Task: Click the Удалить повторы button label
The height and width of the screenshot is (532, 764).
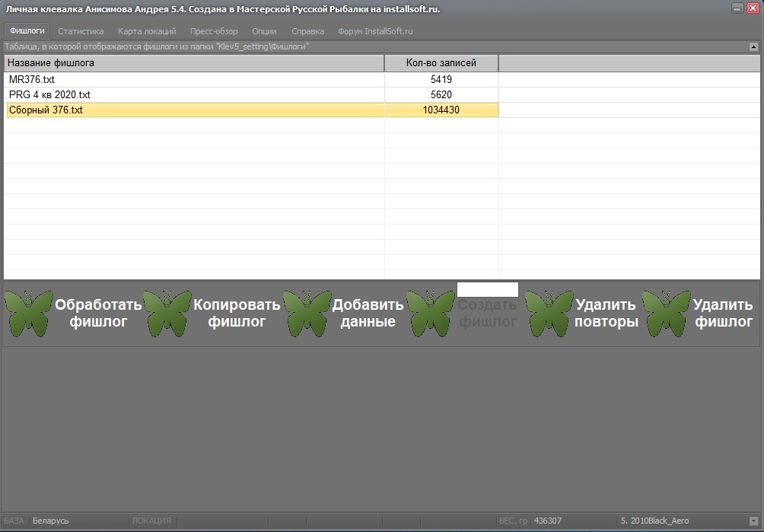Action: [606, 314]
